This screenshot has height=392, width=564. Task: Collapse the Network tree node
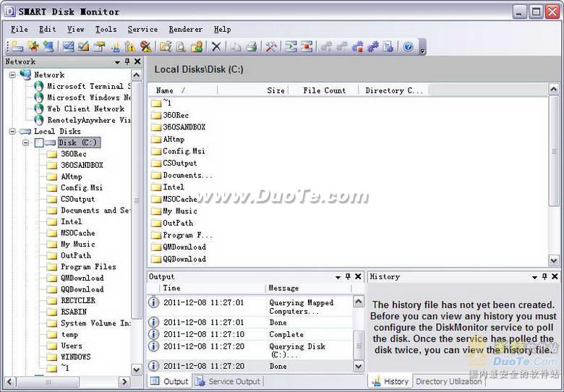click(x=12, y=74)
